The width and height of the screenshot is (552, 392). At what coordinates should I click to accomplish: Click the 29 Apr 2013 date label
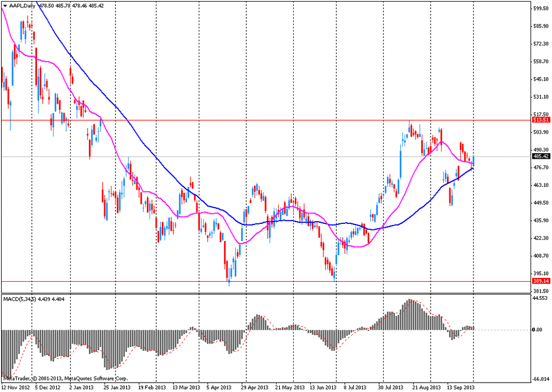[254, 388]
